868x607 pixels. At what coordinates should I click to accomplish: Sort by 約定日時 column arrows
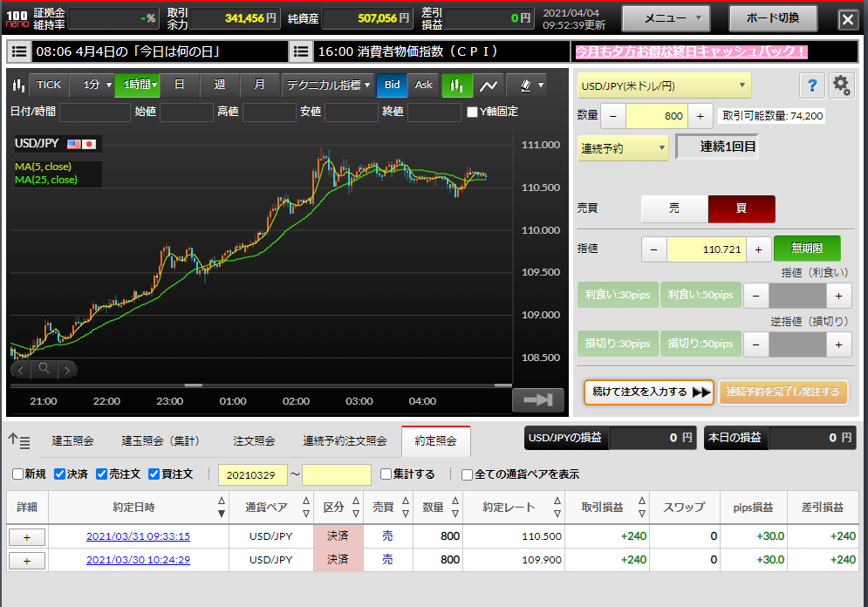pyautogui.click(x=222, y=507)
